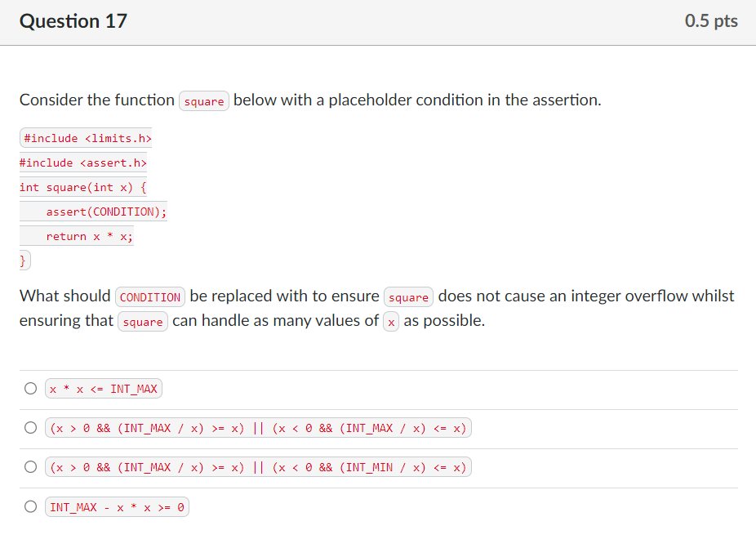Image resolution: width=756 pixels, height=548 pixels.
Task: Click the closing brace code chip
Action: coord(22,260)
